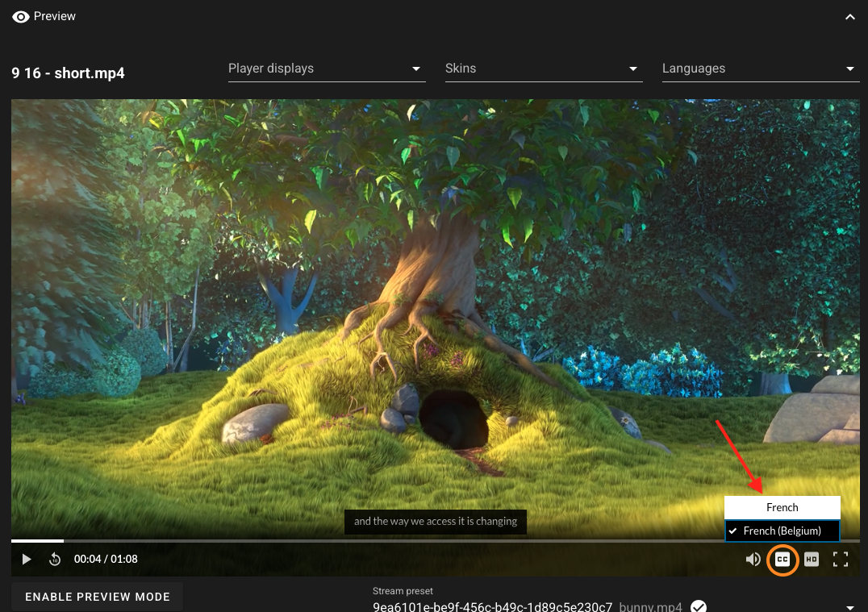
Task: Toggle closed captions CC button
Action: click(782, 560)
